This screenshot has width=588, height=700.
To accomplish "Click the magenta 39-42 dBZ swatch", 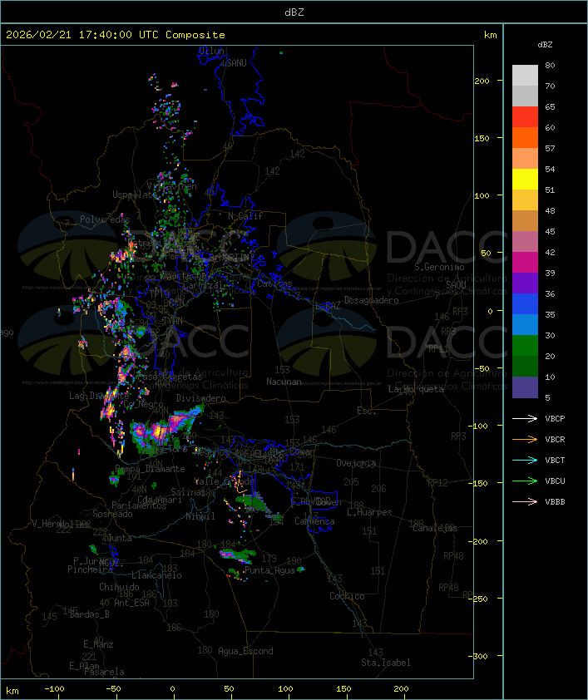I will coord(525,262).
